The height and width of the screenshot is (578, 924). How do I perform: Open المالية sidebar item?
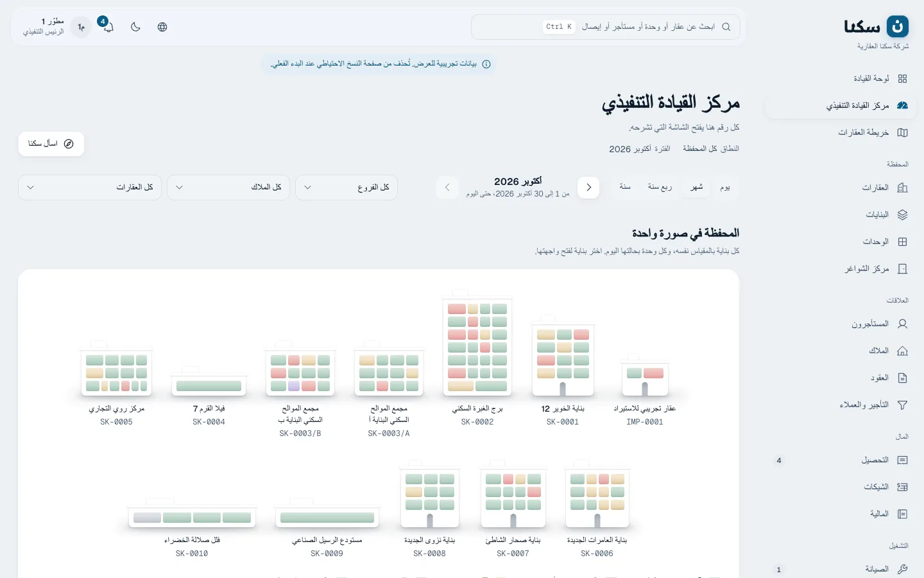tap(841, 514)
